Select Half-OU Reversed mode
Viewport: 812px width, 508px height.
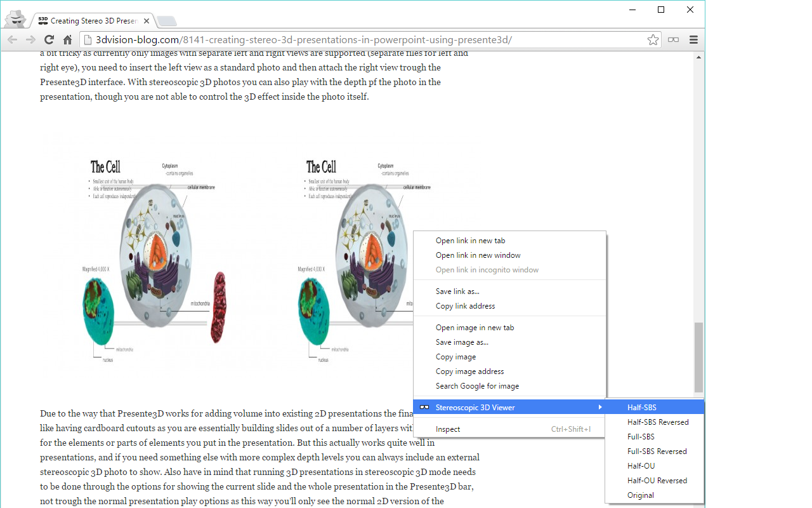click(x=655, y=481)
